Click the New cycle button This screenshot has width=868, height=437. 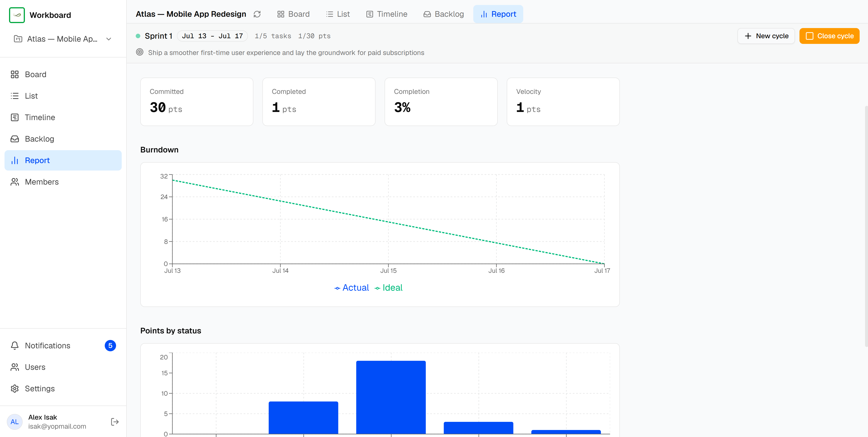[x=766, y=36]
